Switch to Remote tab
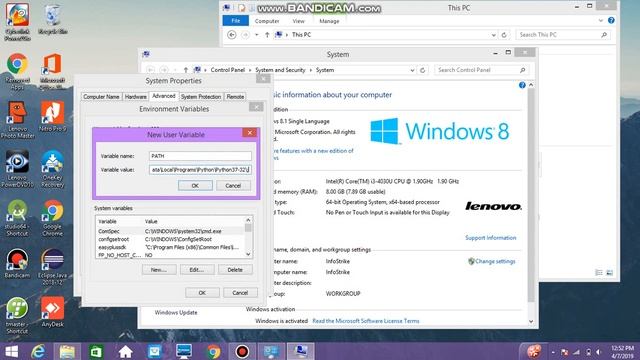 tap(235, 97)
